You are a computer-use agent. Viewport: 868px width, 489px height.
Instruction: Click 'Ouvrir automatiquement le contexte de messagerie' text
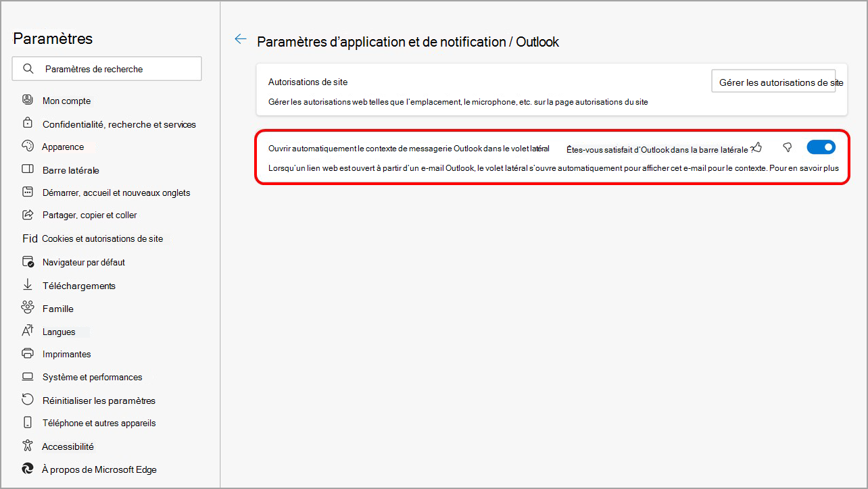(409, 148)
